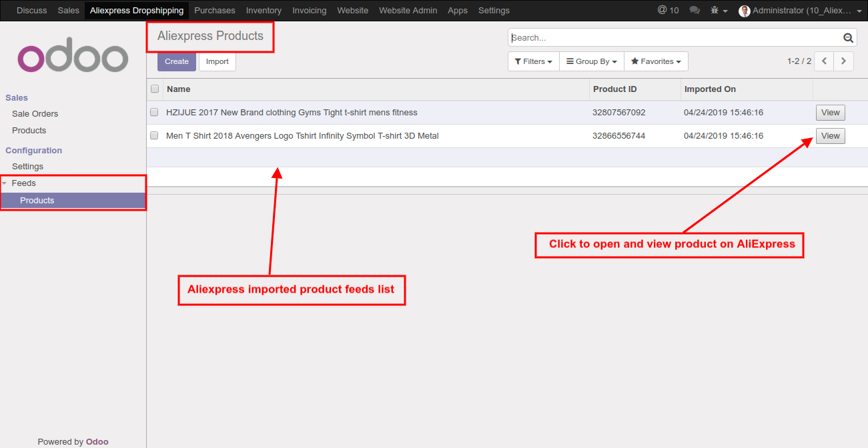Open row HZIJUE 2017 New Brand clothing
868x448 pixels.
[x=292, y=113]
